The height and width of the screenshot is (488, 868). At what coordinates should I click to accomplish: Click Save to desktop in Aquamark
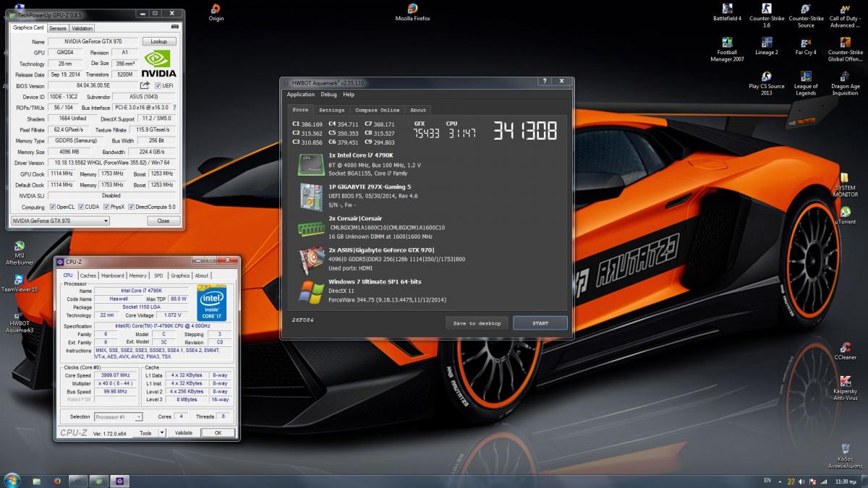pos(477,323)
